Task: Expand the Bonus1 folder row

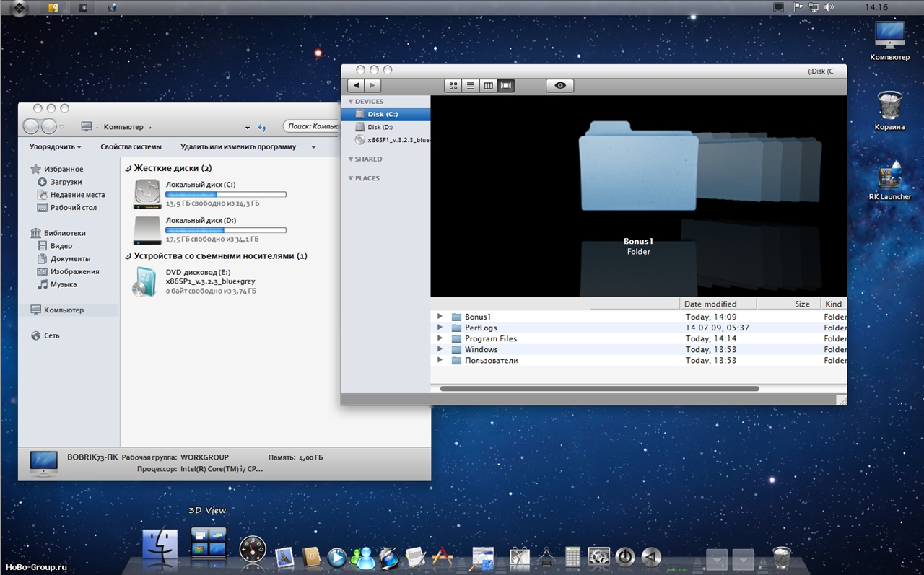Action: [x=440, y=316]
